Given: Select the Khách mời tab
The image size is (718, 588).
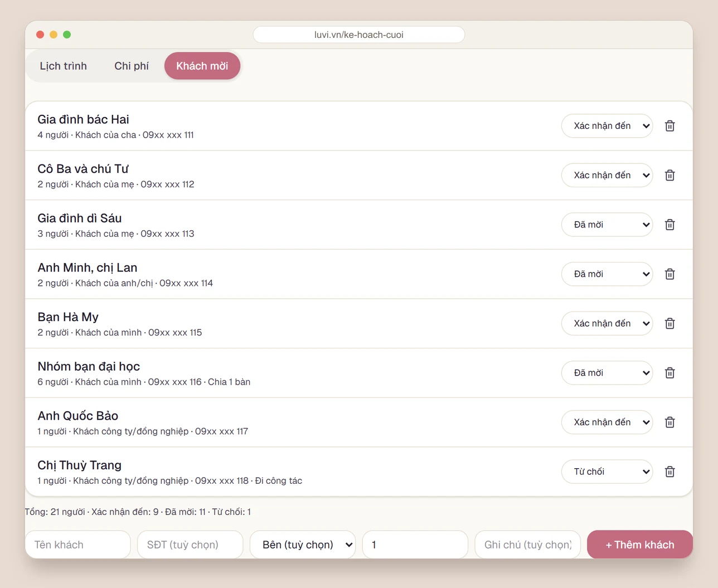Looking at the screenshot, I should click(202, 66).
